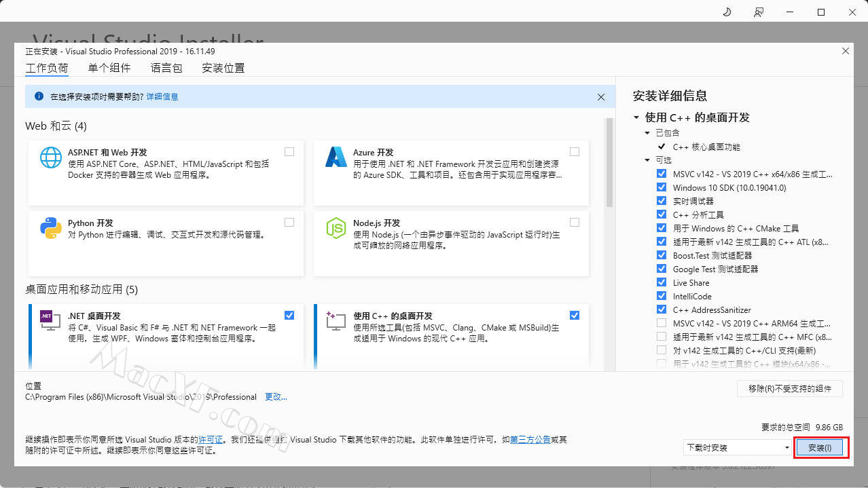Image resolution: width=868 pixels, height=488 pixels.
Task: Dismiss the help banner with its X
Action: [x=601, y=97]
